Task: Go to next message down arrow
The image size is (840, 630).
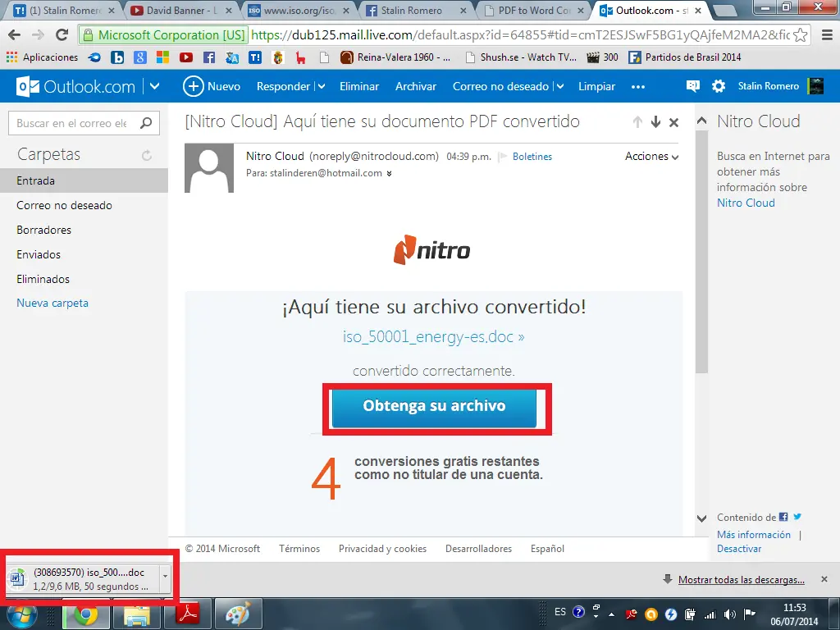Action: click(655, 122)
